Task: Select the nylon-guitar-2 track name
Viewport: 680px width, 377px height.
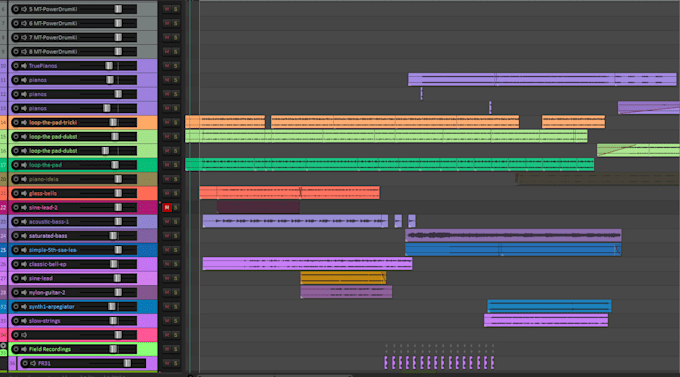Action: coord(47,293)
